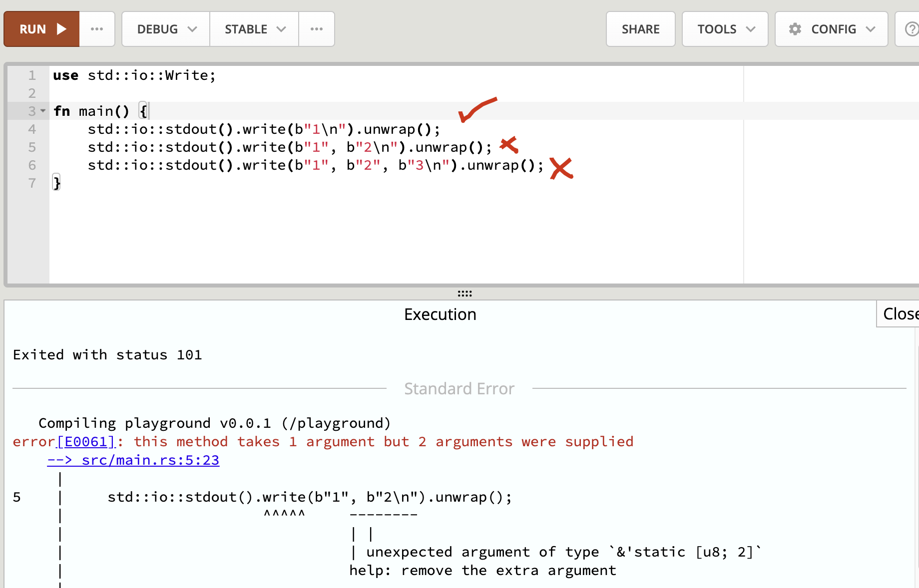Viewport: 919px width, 588px height.
Task: Follow the src/main.rs:5:23 link
Action: 133,460
